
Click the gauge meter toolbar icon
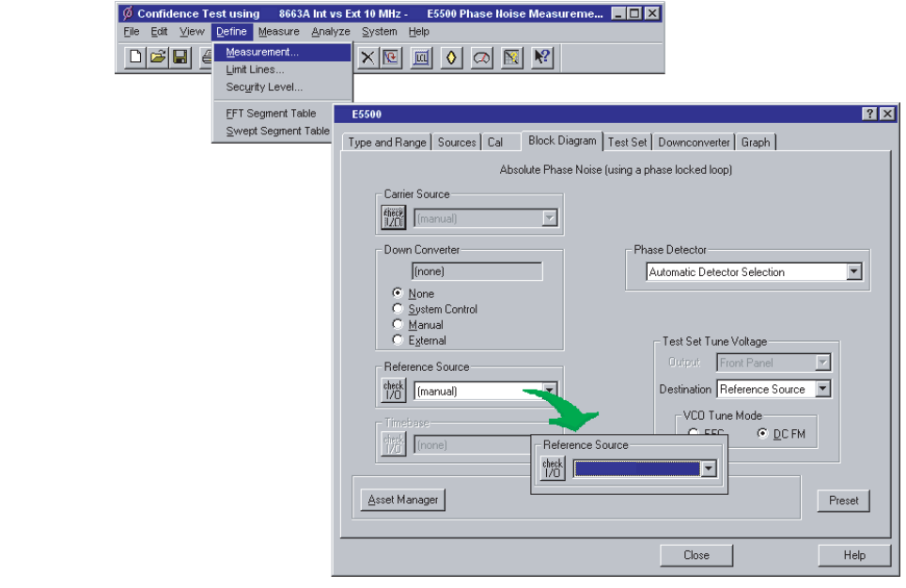(481, 57)
